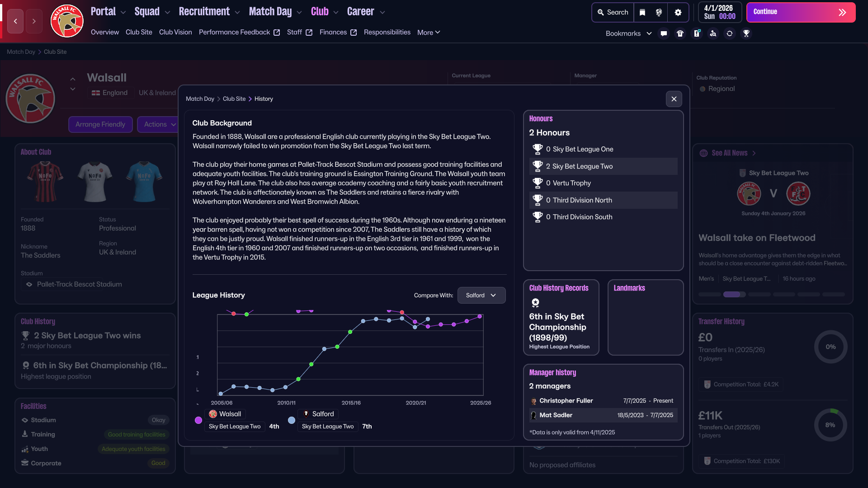
Task: Expand the Compare With Salford dropdown
Action: [481, 296]
